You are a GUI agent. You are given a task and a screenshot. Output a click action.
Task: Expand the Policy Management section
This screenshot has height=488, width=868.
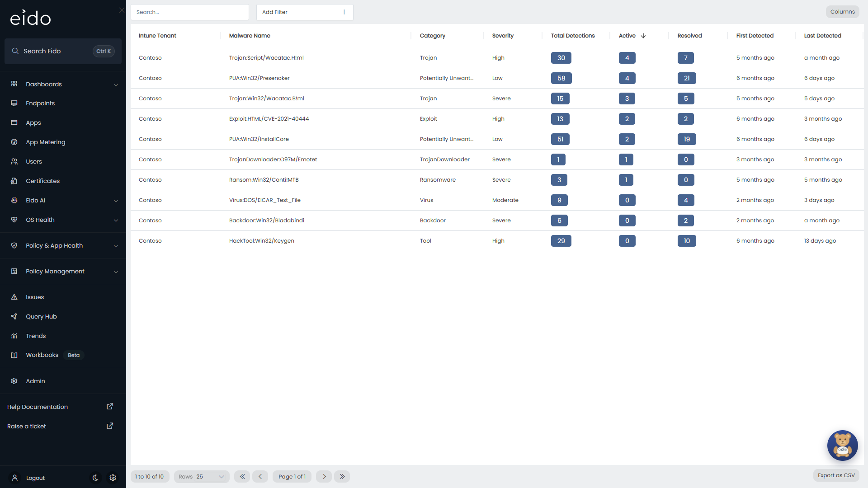(x=63, y=271)
